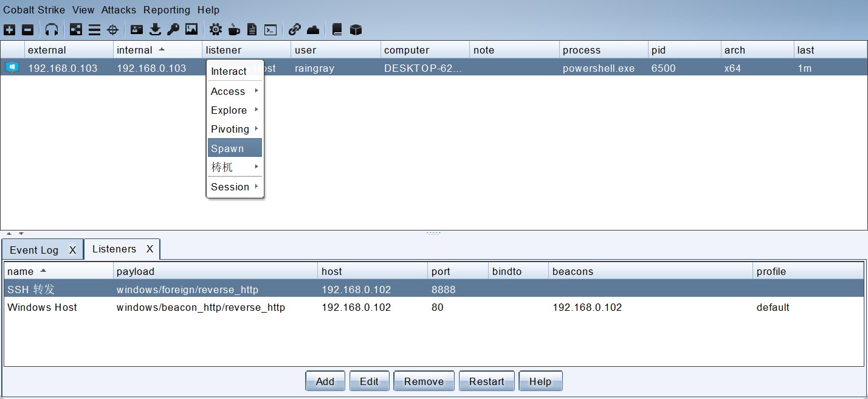This screenshot has width=868, height=399.
Task: Open Office macro document icon
Action: [252, 29]
